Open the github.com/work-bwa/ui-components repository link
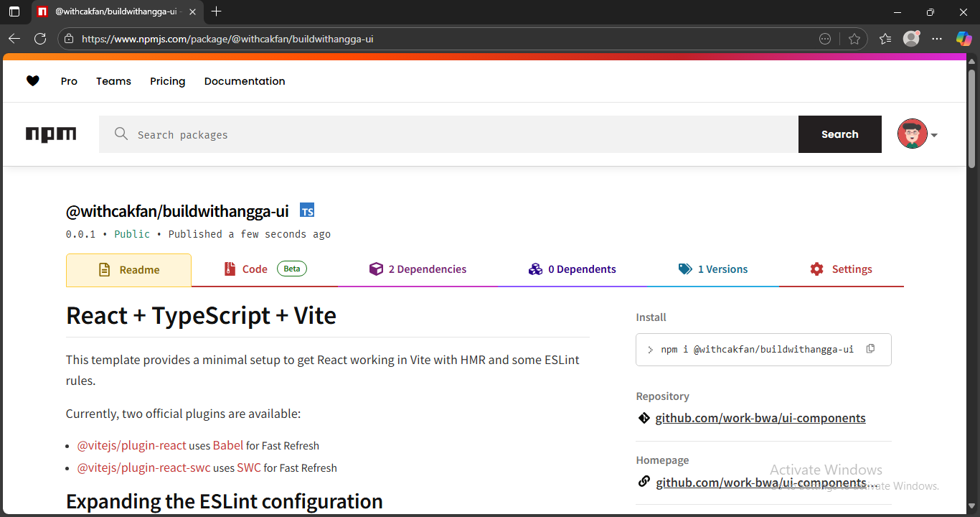The image size is (980, 517). [760, 417]
